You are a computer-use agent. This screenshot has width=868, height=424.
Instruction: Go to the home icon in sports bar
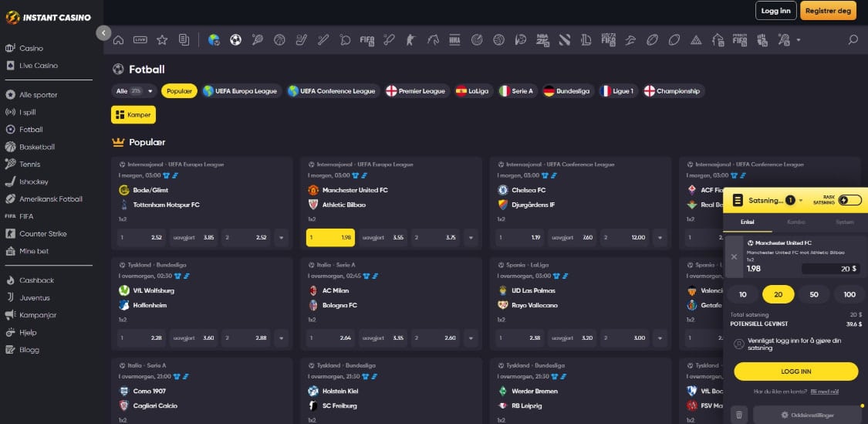pos(118,40)
